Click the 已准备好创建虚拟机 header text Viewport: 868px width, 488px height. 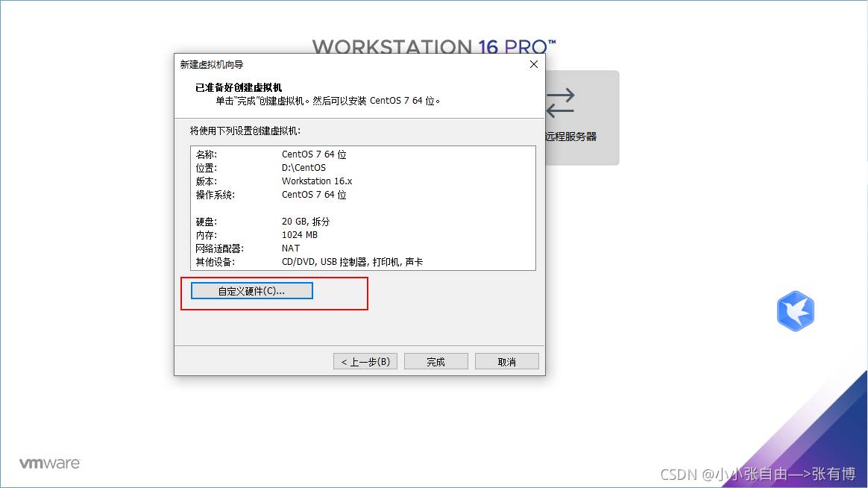[x=239, y=87]
